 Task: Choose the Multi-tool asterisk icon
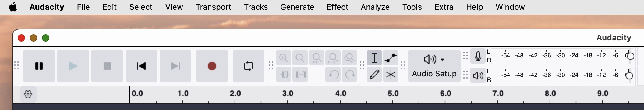point(391,74)
